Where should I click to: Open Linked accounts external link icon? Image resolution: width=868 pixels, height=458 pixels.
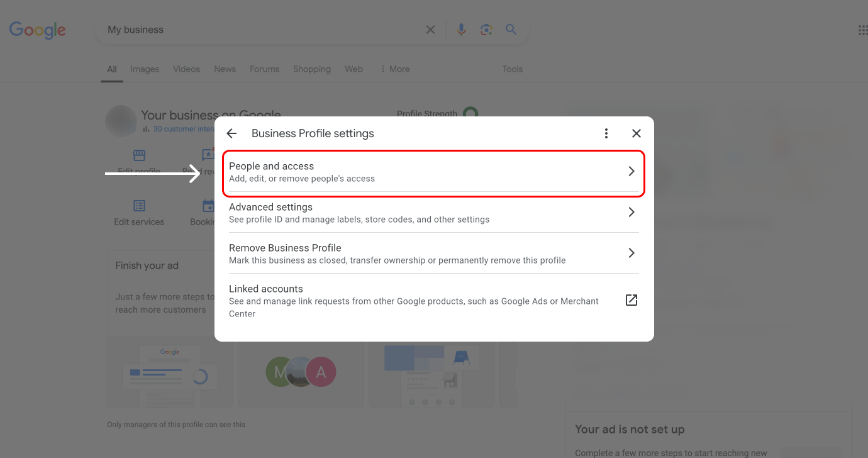[632, 300]
